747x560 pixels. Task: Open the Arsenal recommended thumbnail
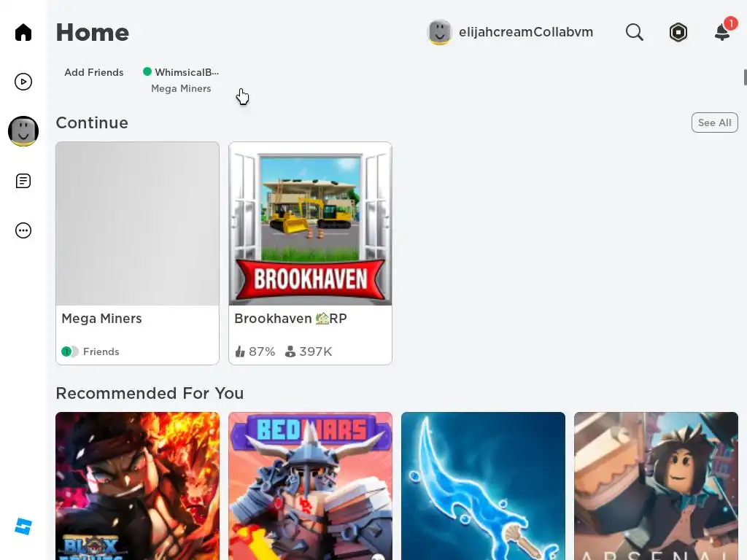656,486
